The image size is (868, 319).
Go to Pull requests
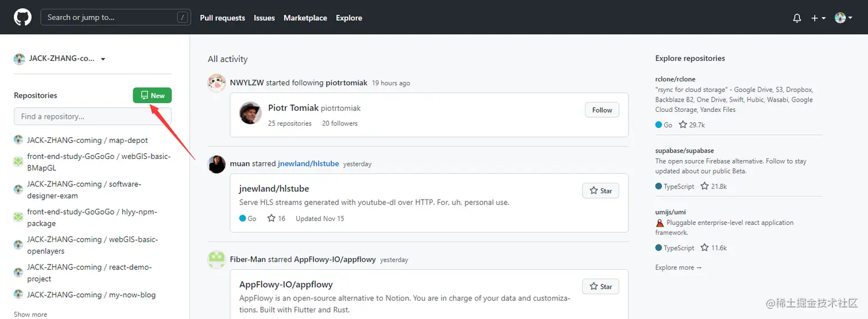point(222,18)
